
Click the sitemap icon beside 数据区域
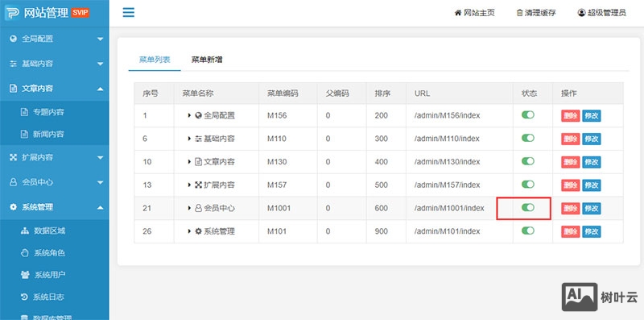click(x=25, y=231)
